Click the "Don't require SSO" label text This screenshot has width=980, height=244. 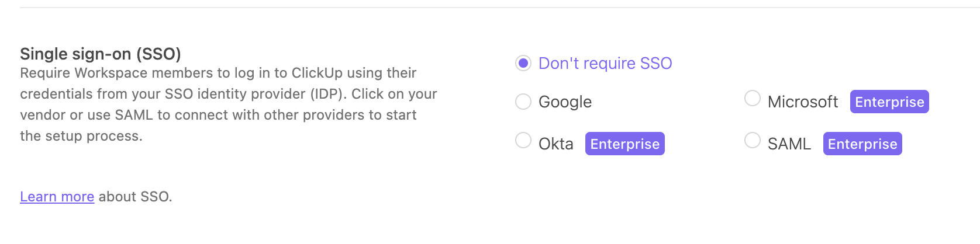coord(605,63)
